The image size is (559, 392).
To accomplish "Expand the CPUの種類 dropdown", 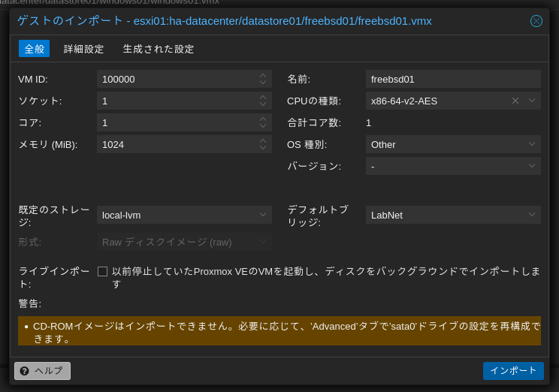I will click(532, 101).
